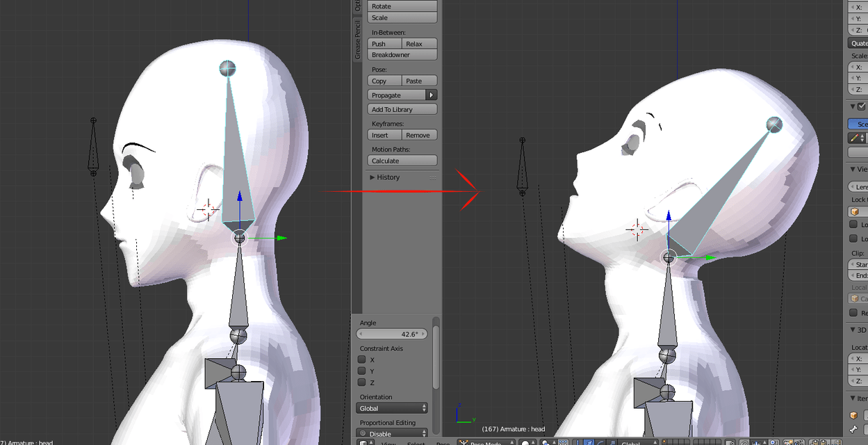Click the Breakdowner button
The image size is (868, 445).
402,54
